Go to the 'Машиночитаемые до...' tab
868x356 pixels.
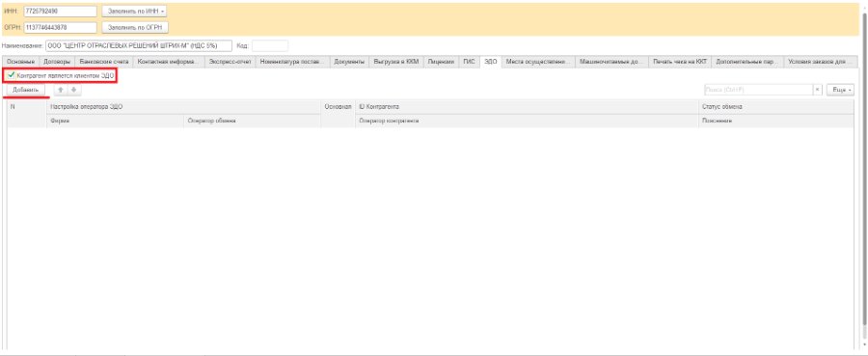pyautogui.click(x=611, y=62)
